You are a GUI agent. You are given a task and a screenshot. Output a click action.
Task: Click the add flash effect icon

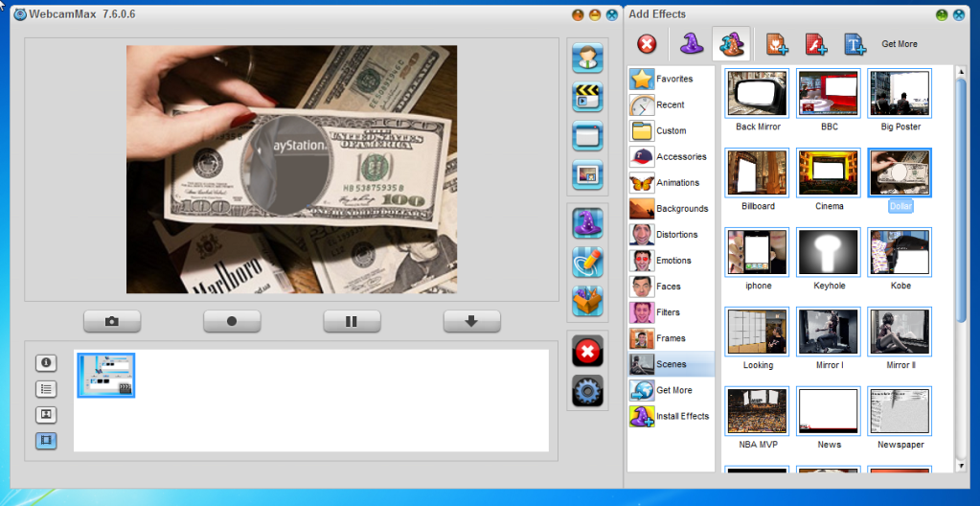(815, 44)
